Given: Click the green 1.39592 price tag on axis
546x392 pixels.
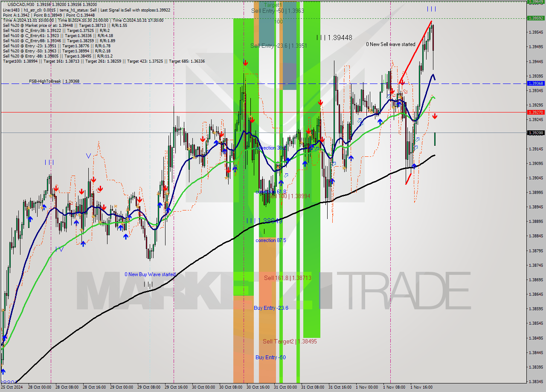Looking at the screenshot, I should (536, 18).
